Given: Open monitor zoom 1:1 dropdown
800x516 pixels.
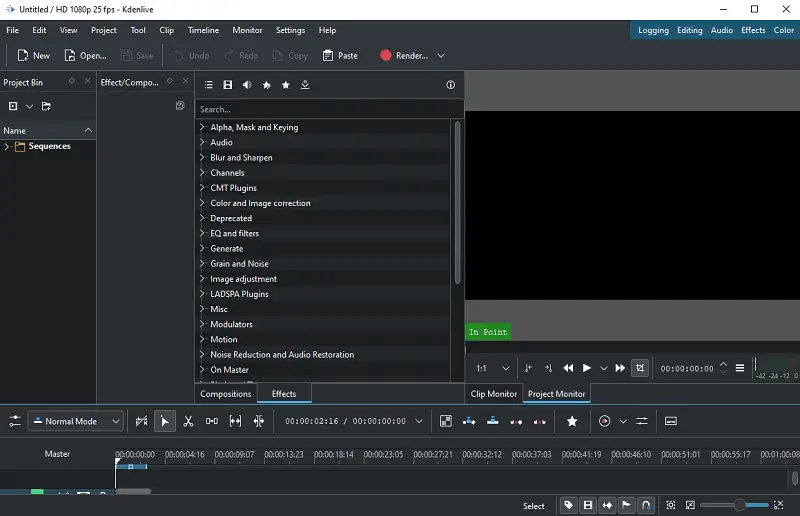Looking at the screenshot, I should pyautogui.click(x=493, y=368).
